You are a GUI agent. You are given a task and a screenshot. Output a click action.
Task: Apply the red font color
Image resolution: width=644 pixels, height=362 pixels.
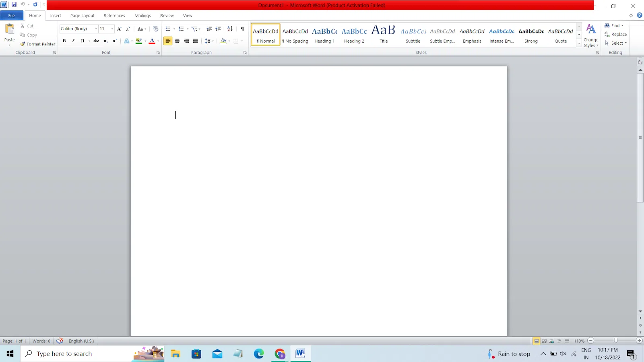point(152,41)
